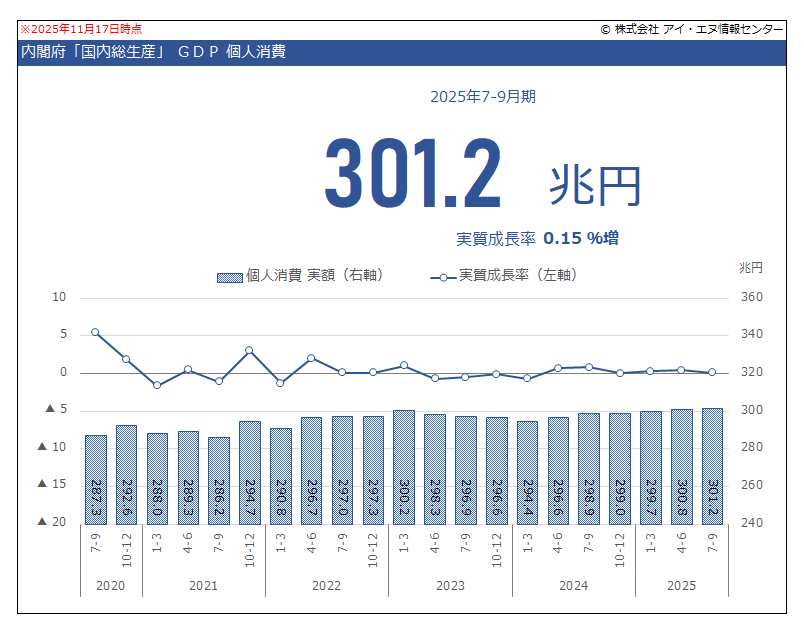Select the bar labeled 300.2
The height and width of the screenshot is (634, 804).
(403, 466)
